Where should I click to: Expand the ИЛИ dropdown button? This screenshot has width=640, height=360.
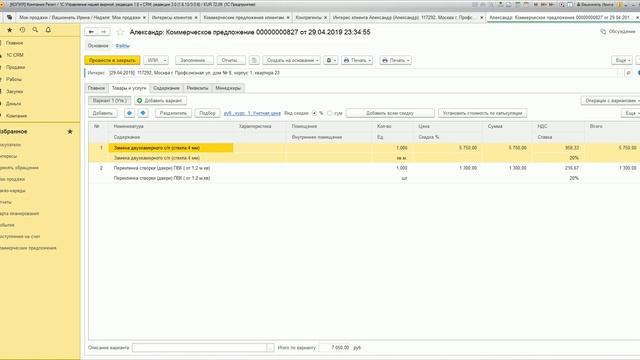pyautogui.click(x=156, y=60)
